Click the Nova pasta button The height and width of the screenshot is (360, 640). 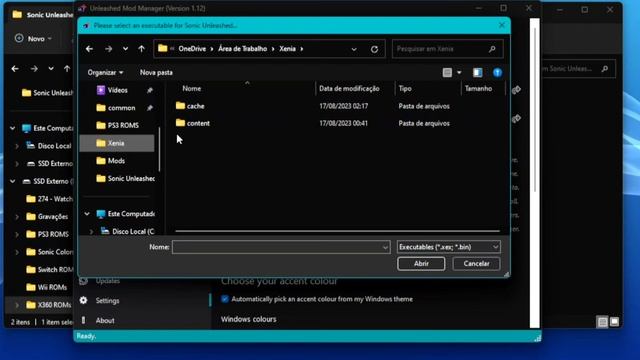tap(156, 72)
